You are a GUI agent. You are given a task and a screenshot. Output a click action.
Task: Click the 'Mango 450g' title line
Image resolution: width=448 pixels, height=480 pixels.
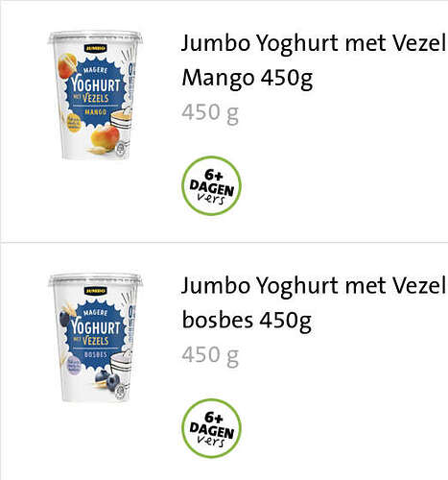click(x=248, y=79)
